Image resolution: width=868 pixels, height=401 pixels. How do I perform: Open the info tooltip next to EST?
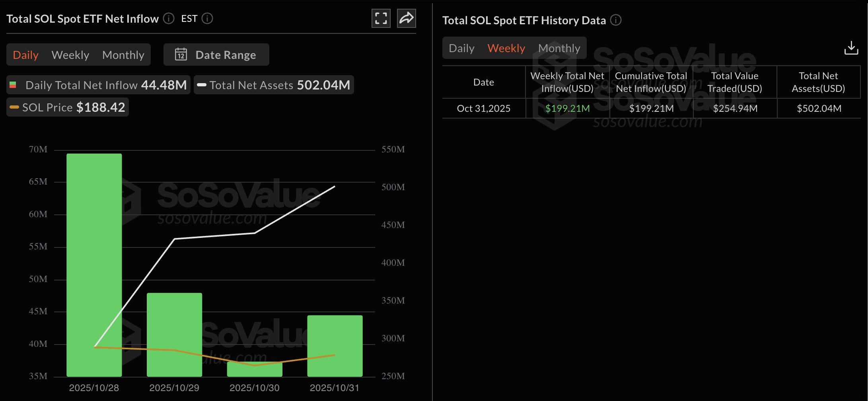click(207, 18)
